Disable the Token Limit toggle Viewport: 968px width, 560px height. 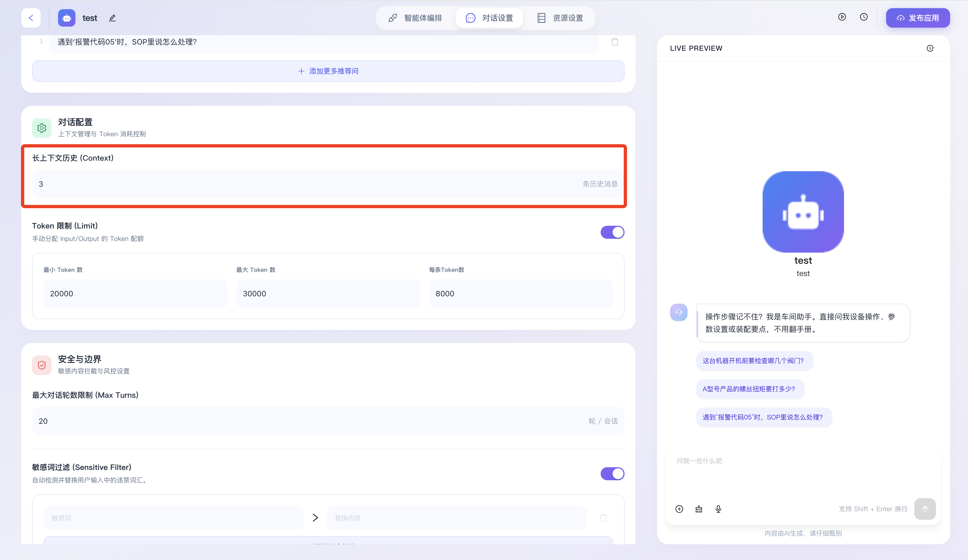click(612, 232)
